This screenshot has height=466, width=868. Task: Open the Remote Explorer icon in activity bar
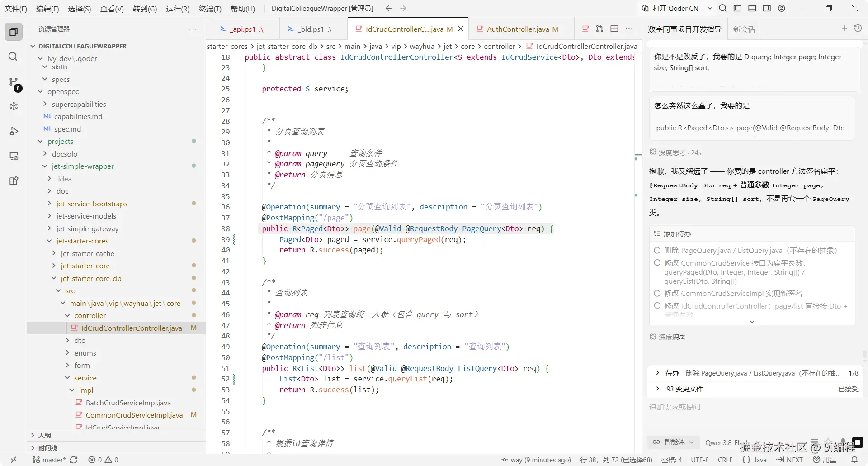click(x=14, y=156)
